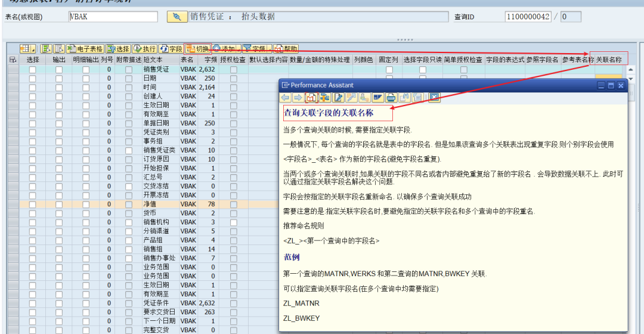The image size is (644, 334).
Task: Click the Close X icon in Performance Assistant toolbar
Action: pos(434,97)
